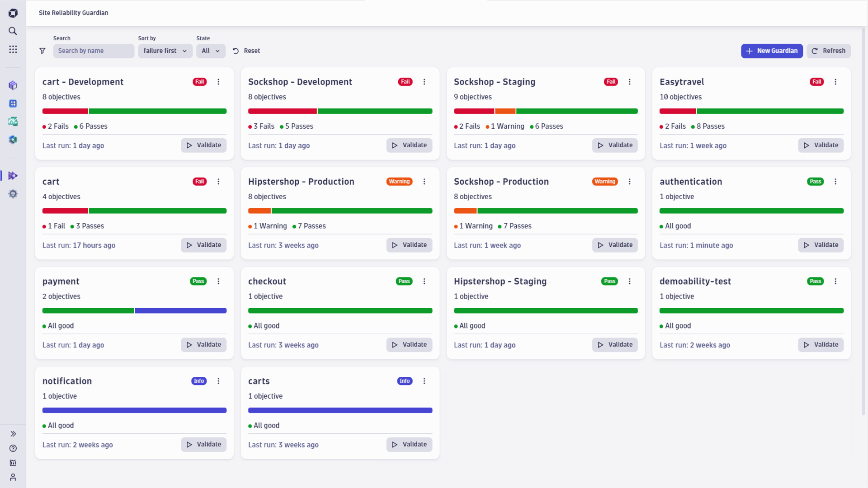The width and height of the screenshot is (868, 488).
Task: Open Site Reliability Guardian sidebar icon
Action: pos(13,176)
